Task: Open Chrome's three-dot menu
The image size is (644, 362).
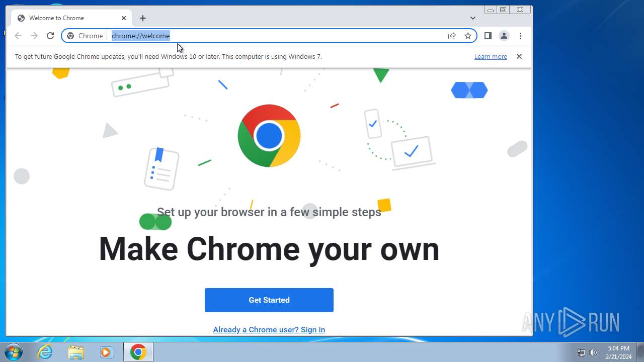Action: [x=520, y=36]
